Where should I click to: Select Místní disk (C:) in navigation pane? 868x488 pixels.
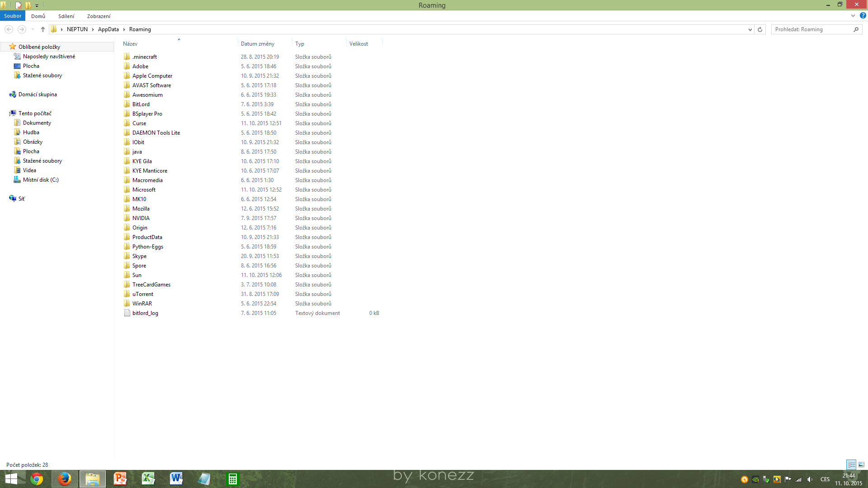tap(41, 180)
